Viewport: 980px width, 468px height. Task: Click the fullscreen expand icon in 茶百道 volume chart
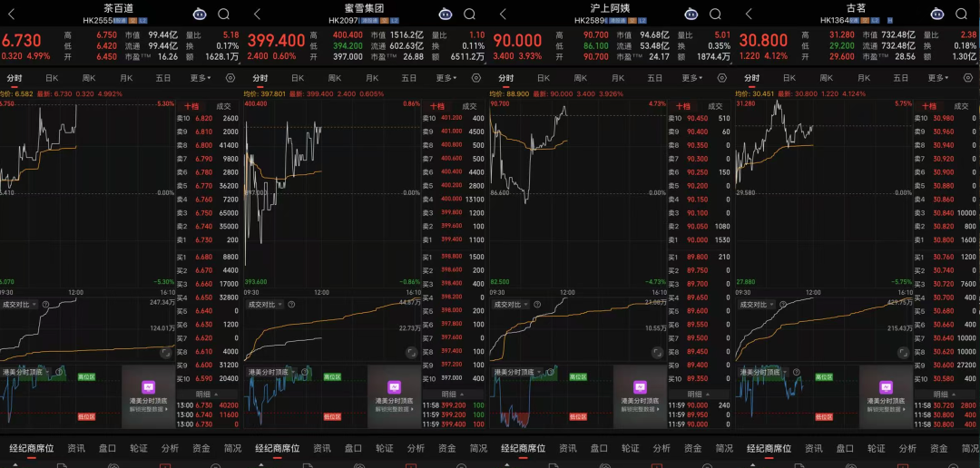point(166,352)
